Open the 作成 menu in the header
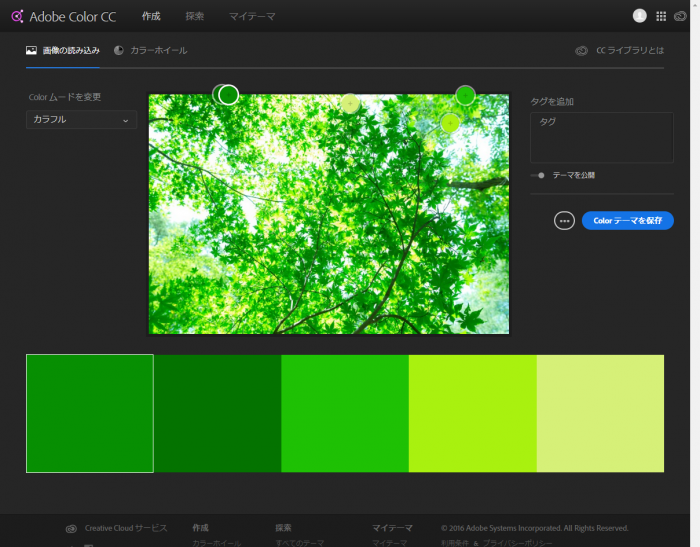Viewport: 700px width, 547px height. (151, 16)
